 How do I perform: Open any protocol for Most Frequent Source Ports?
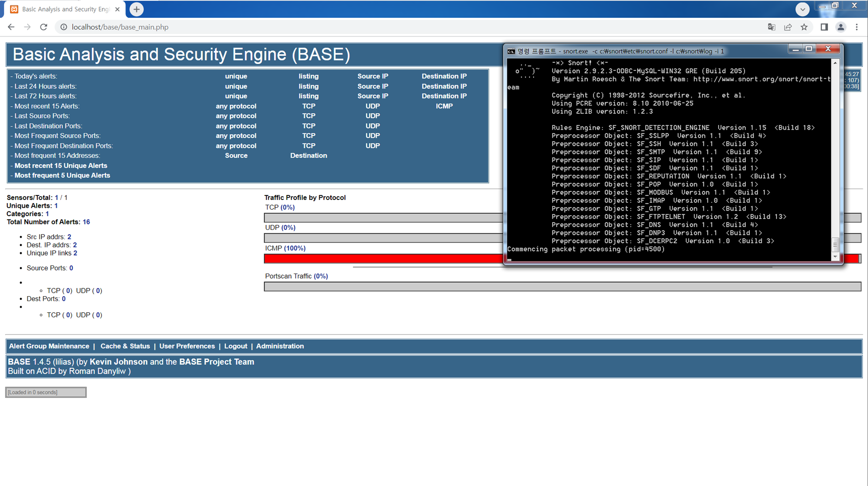pyautogui.click(x=236, y=136)
